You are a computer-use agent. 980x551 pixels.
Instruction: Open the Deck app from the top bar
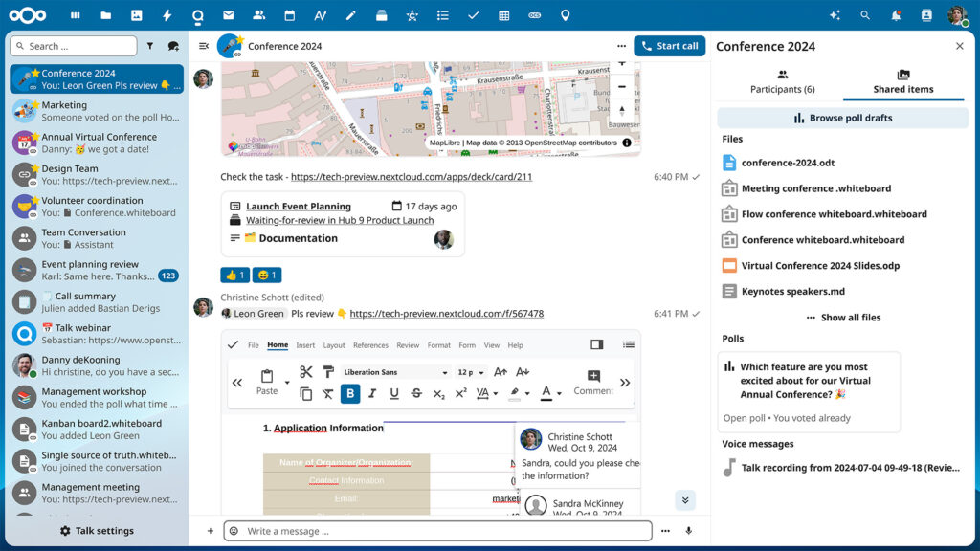382,15
